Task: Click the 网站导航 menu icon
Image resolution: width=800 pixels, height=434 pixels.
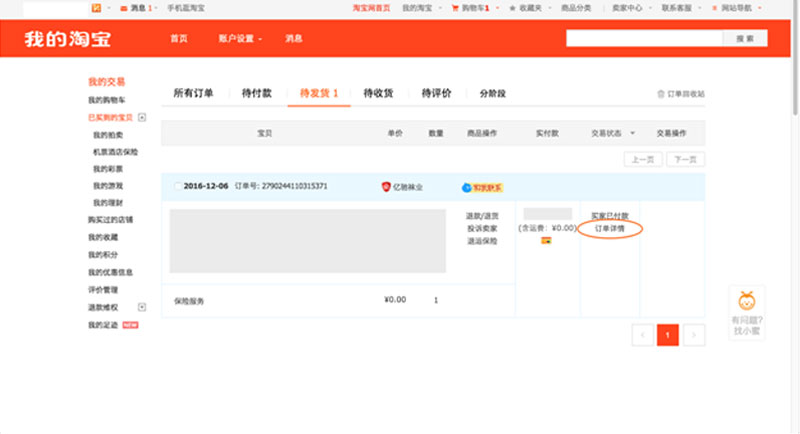Action: tap(714, 8)
